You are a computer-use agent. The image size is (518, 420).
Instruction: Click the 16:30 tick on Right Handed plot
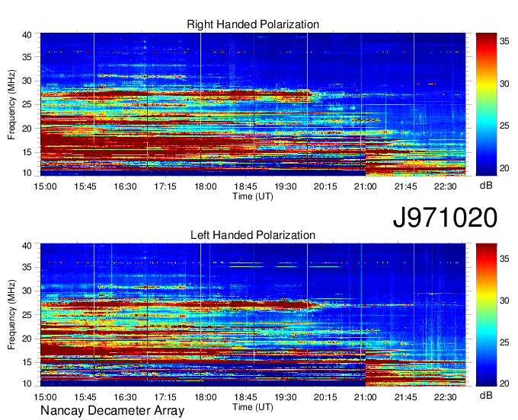tap(125, 186)
